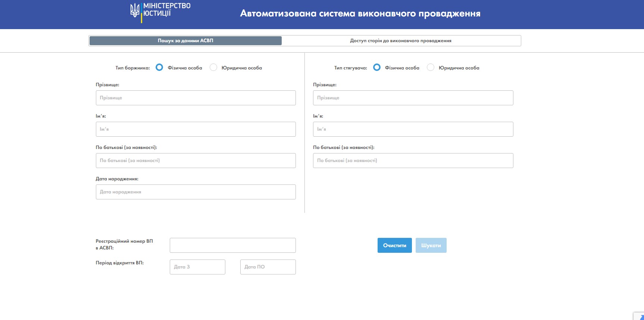Screen dimensions: 644x320
Task: Open the Дата ПО period end field
Action: 268,267
